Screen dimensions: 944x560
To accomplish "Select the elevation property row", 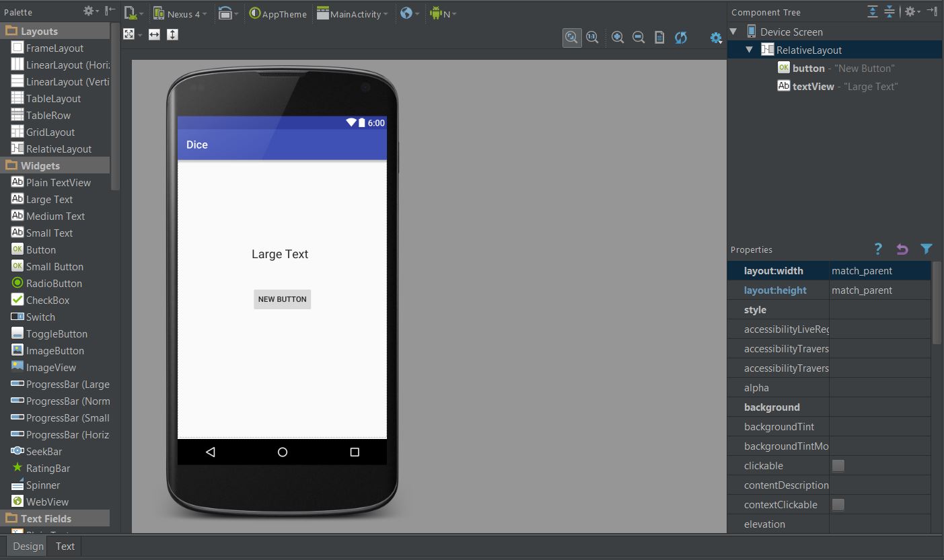I will point(829,524).
